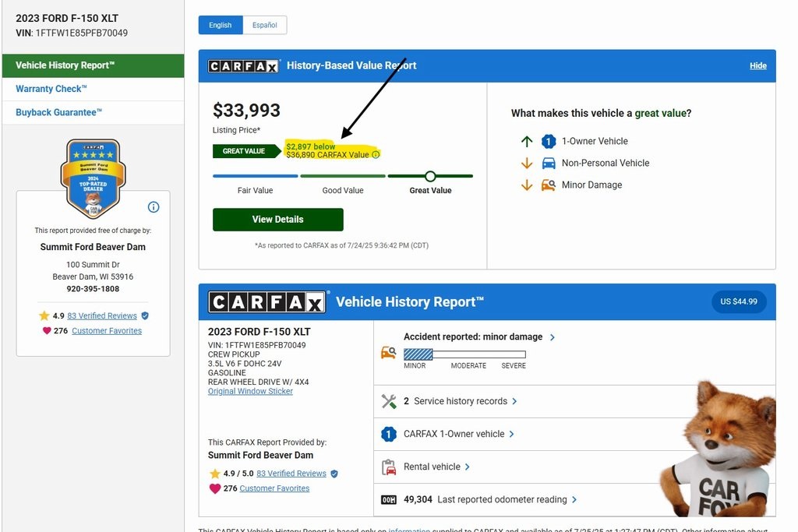Expand the CARFAX 1-Owner vehicle chevron
This screenshot has height=532, width=798.
511,434
